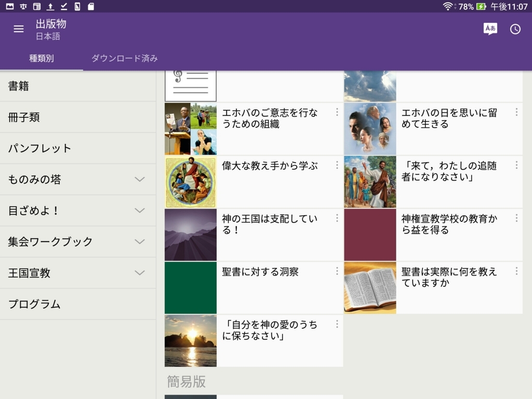Open options menu for 偉大な教え手から学ぶ

coord(337,165)
